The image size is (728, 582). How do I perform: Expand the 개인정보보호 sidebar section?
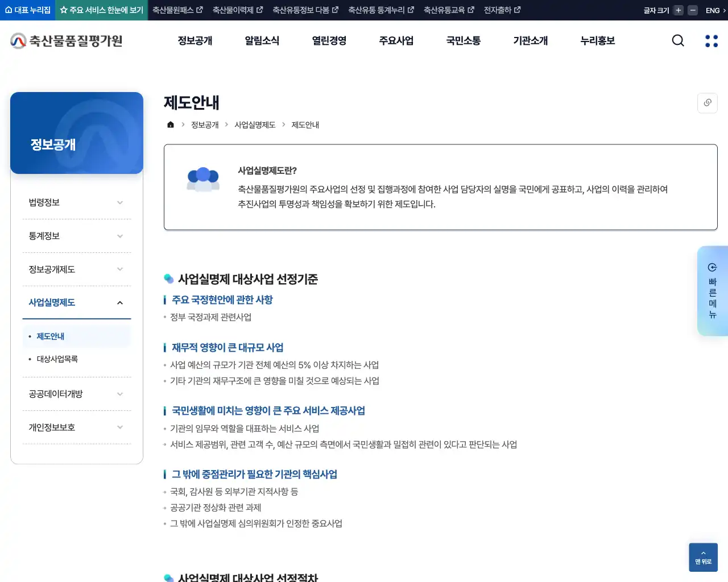(x=77, y=427)
